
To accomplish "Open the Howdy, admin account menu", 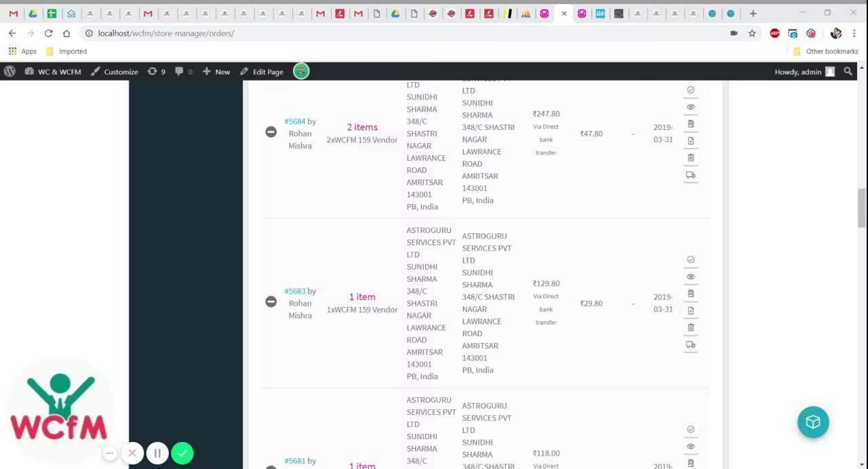I will point(804,71).
